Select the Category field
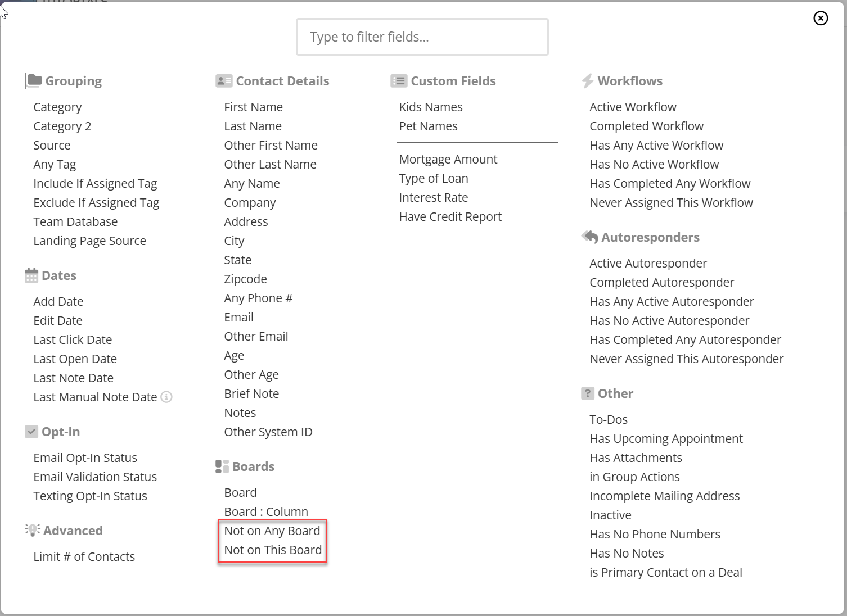This screenshot has height=616, width=847. 57,107
